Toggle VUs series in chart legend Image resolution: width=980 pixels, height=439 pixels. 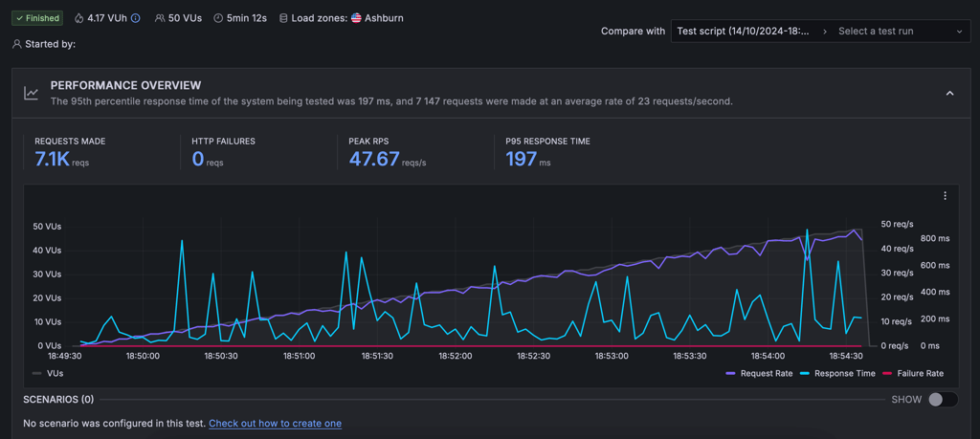[48, 373]
